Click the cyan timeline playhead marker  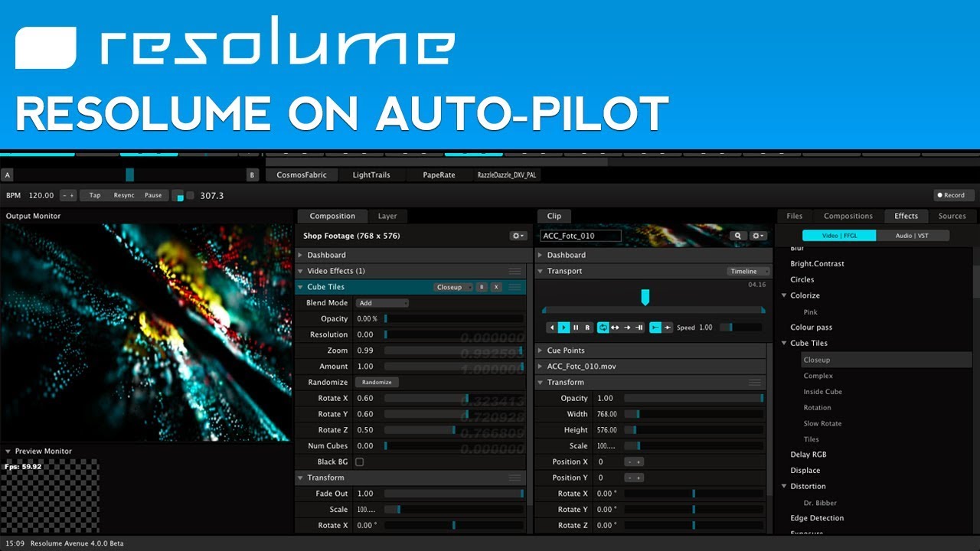point(645,297)
